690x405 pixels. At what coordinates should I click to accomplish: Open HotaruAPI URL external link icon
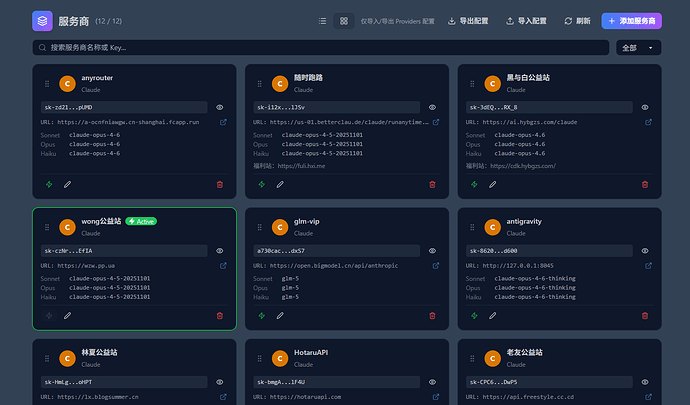pyautogui.click(x=436, y=397)
